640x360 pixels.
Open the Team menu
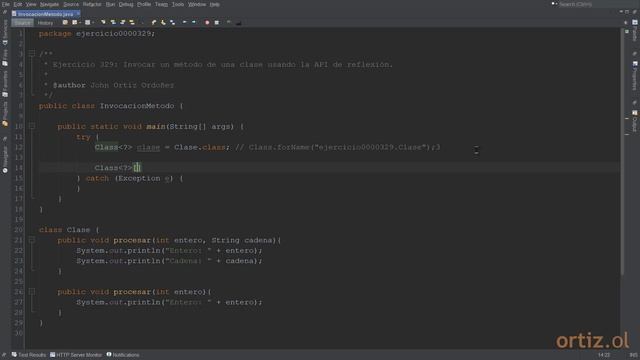[161, 4]
